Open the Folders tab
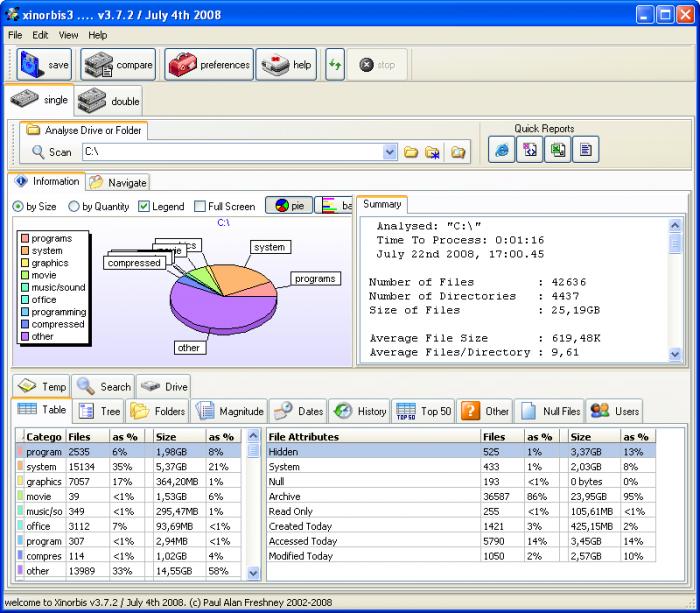The height and width of the screenshot is (613, 700). coord(158,411)
